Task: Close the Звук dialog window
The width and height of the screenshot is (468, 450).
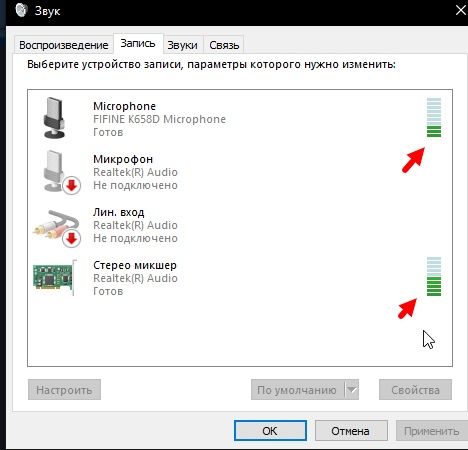Action: click(x=461, y=10)
